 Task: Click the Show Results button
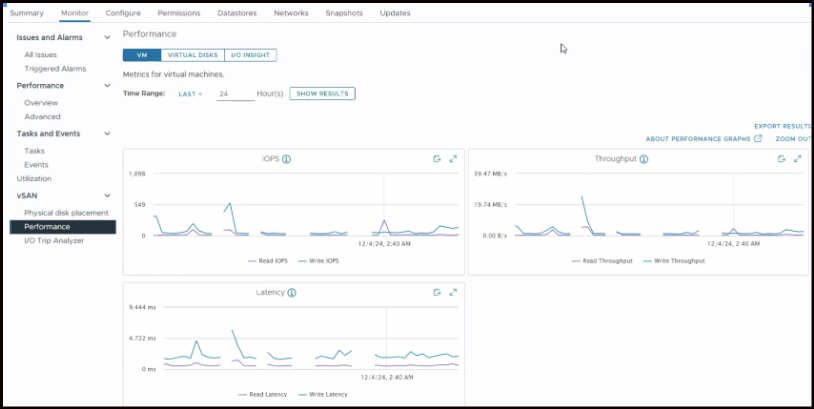pyautogui.click(x=322, y=94)
